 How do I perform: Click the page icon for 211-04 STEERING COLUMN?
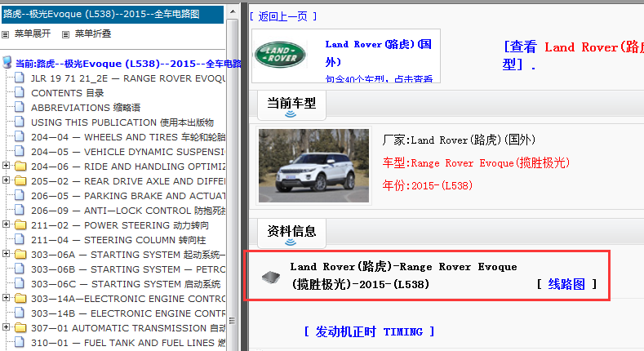(x=20, y=239)
